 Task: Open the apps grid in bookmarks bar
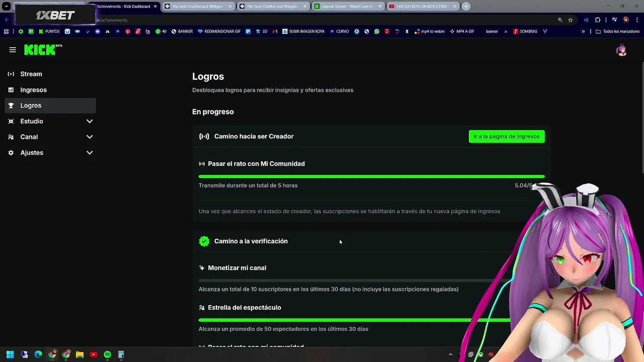[x=6, y=31]
